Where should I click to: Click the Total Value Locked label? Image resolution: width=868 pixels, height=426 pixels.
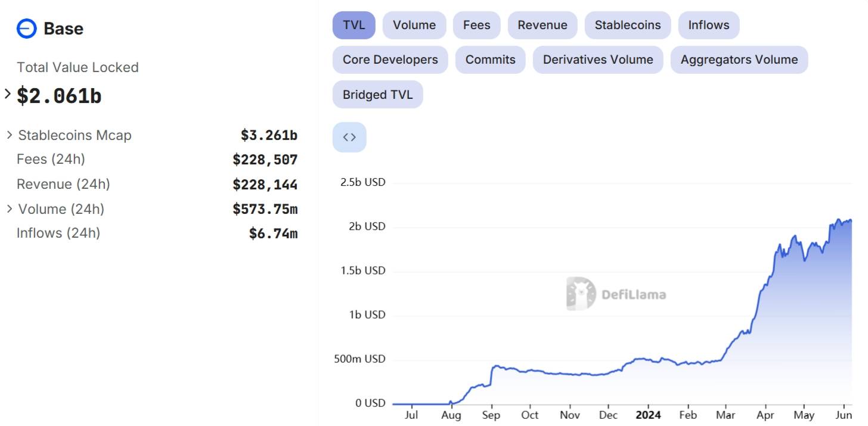(77, 67)
